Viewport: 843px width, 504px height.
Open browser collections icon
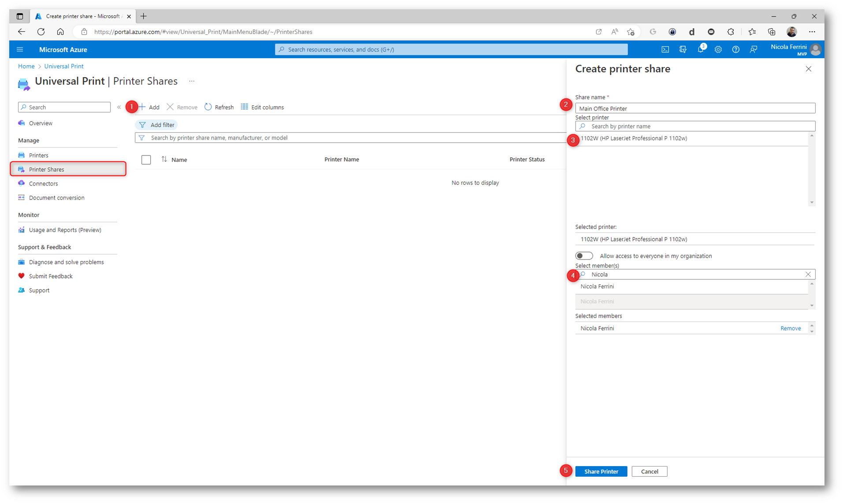click(x=771, y=32)
